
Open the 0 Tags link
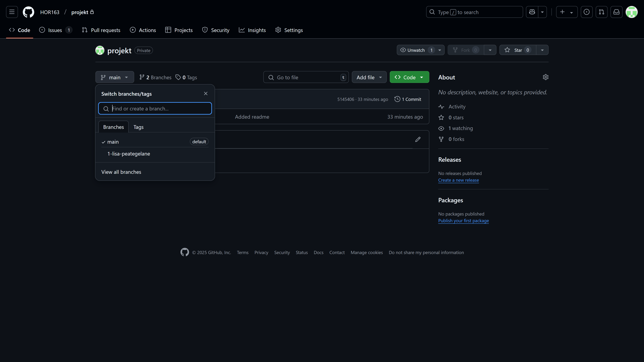186,77
